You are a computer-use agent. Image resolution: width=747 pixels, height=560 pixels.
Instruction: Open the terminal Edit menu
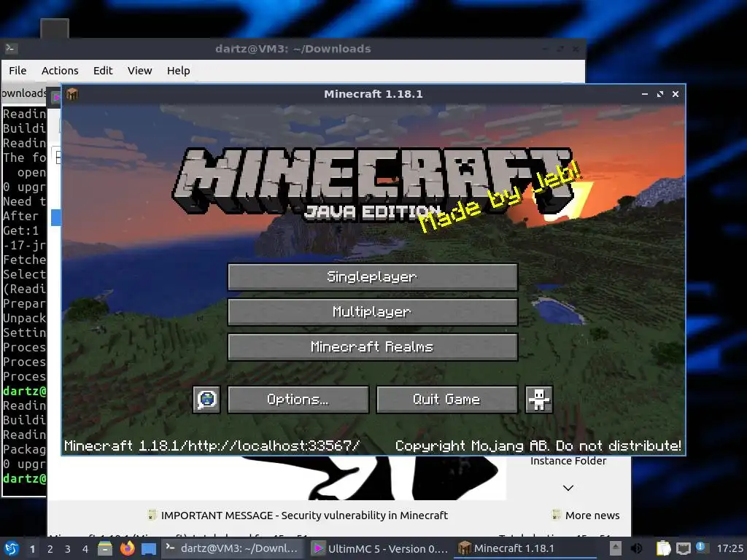(103, 71)
